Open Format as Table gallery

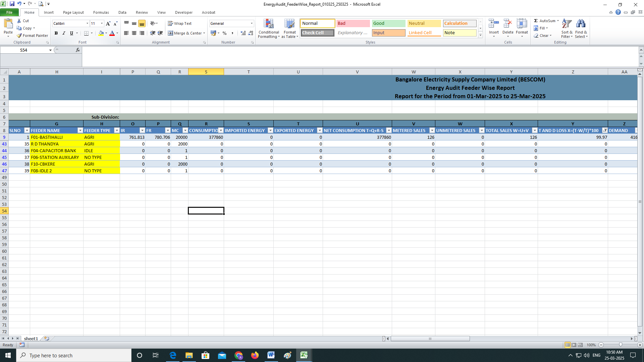click(x=290, y=28)
